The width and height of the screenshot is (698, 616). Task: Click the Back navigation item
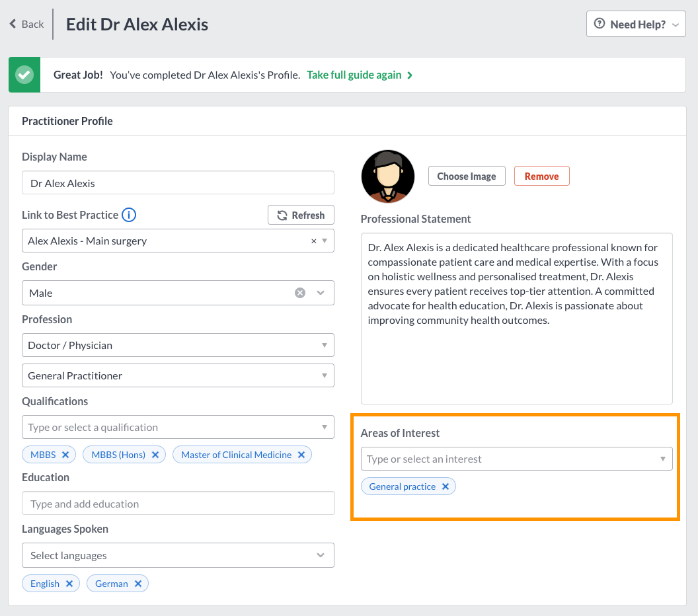pos(26,23)
